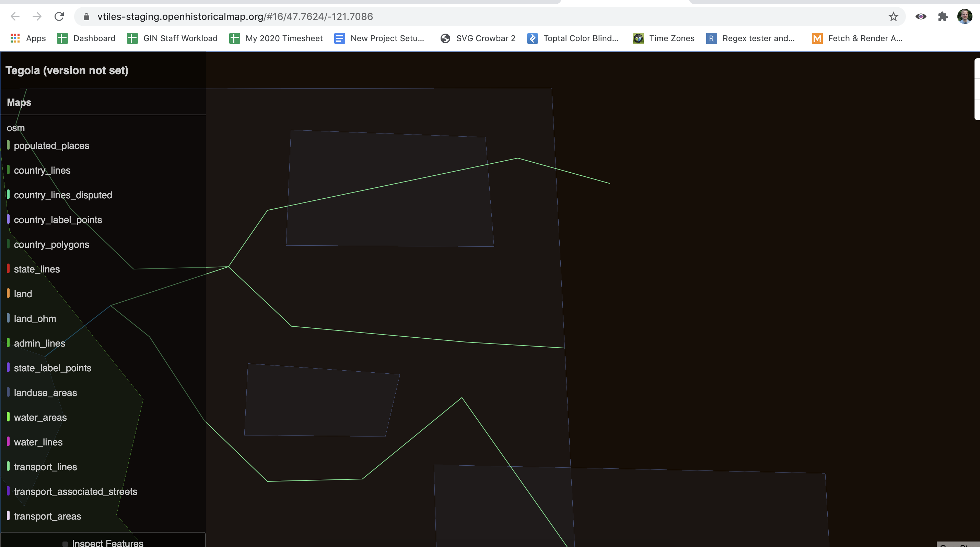Screen dimensions: 980x547
Task: Bookmark this page with the star icon
Action: point(893,16)
